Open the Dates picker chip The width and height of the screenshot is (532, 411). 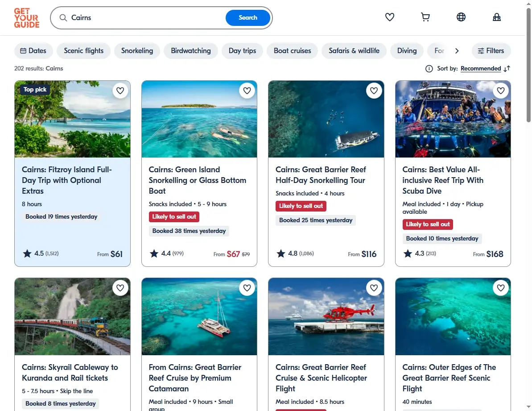pyautogui.click(x=33, y=50)
